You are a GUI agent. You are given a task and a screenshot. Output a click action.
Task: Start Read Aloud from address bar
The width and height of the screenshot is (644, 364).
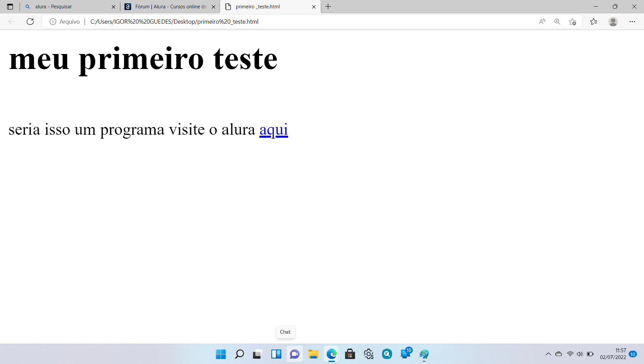[542, 22]
